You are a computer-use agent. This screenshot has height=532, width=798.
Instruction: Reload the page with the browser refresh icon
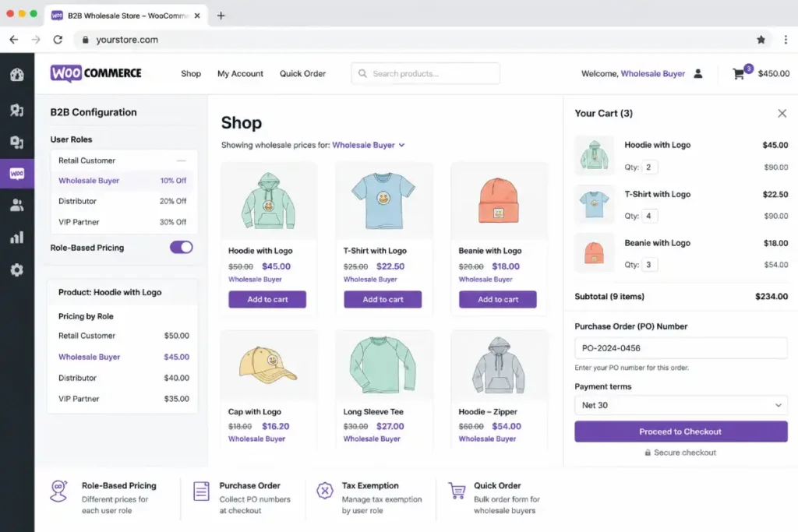58,40
